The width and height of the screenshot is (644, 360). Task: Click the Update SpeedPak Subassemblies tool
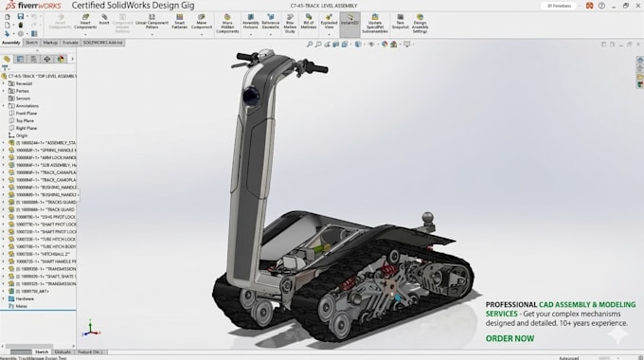375,24
